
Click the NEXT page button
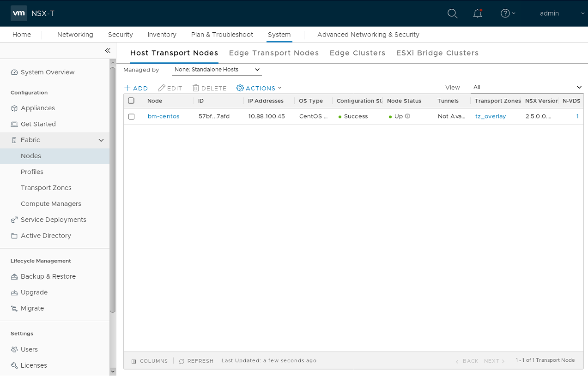(x=494, y=361)
